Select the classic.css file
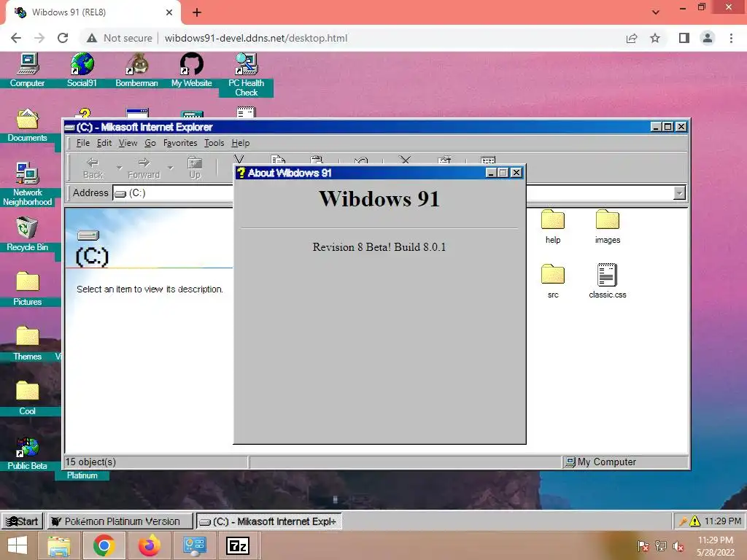Image resolution: width=747 pixels, height=560 pixels. pyautogui.click(x=608, y=281)
